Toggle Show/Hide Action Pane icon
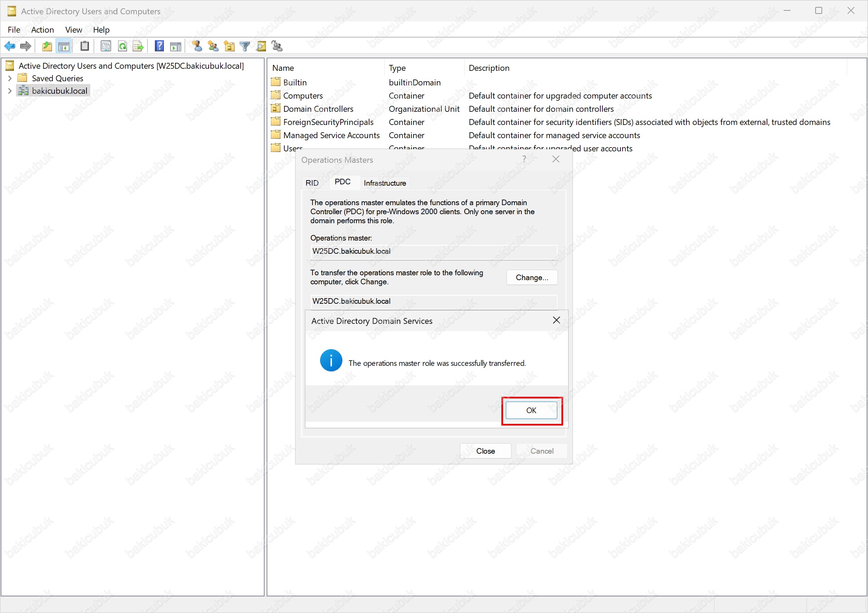This screenshot has height=613, width=868. coord(175,47)
